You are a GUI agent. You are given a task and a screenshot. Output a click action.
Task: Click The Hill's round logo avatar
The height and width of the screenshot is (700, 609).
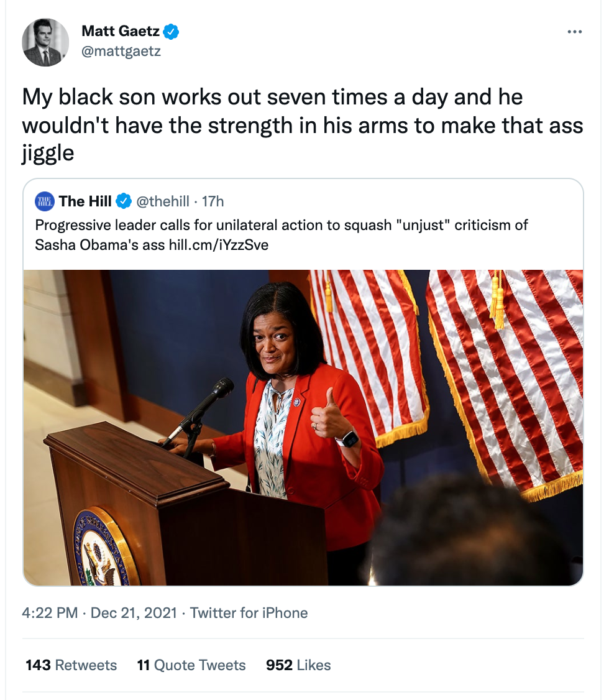click(x=45, y=201)
